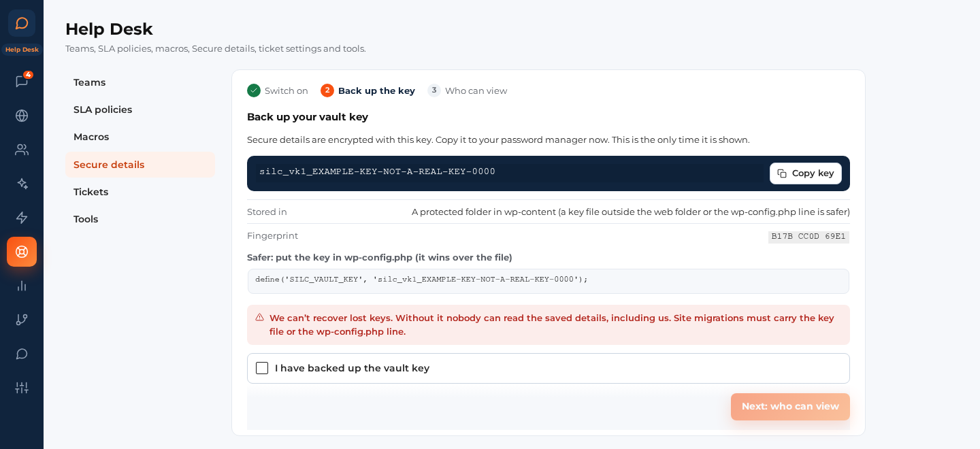980x449 pixels.
Task: Click the git branch icon in sidebar
Action: click(x=22, y=320)
